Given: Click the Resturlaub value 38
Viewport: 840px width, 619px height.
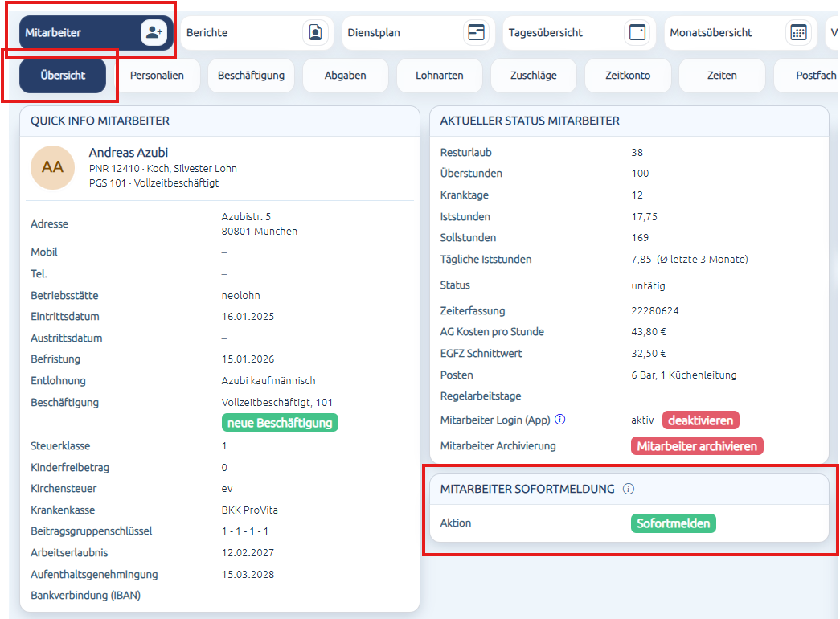Looking at the screenshot, I should (x=637, y=152).
